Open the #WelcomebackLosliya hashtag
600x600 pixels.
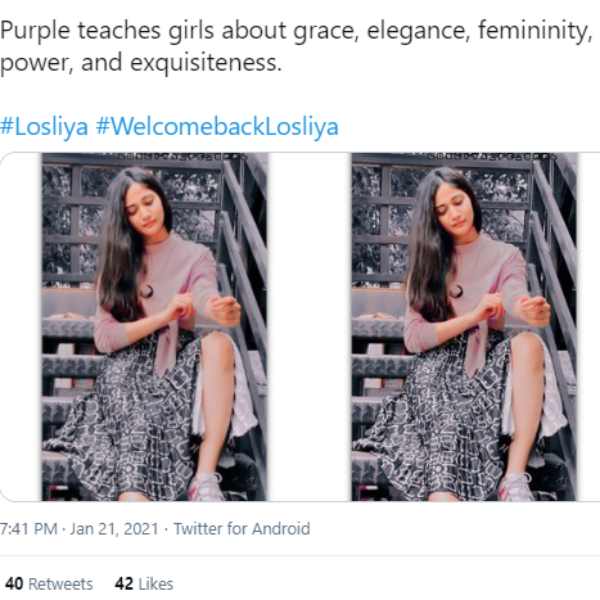[217, 126]
